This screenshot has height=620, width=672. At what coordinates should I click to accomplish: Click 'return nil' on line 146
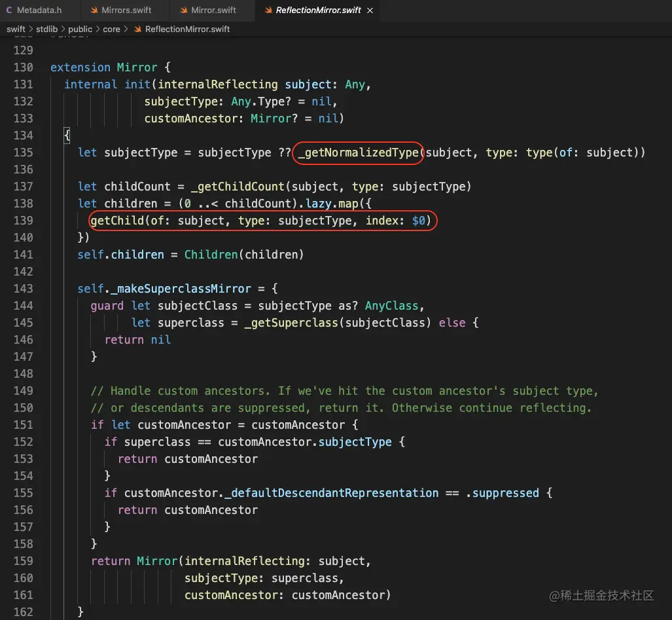tap(137, 340)
